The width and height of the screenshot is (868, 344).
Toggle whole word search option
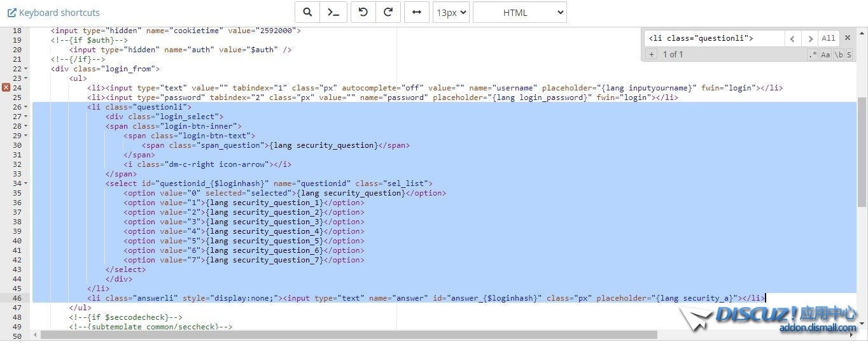839,55
